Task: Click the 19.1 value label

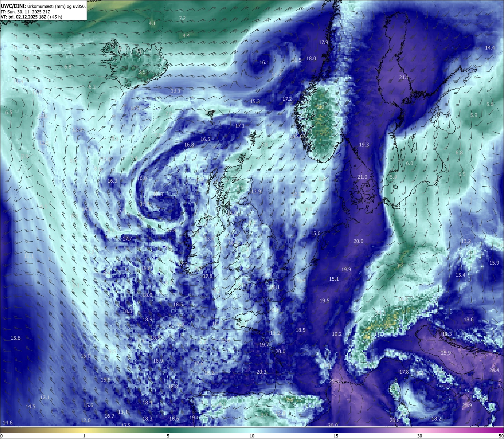Action: 194,417
